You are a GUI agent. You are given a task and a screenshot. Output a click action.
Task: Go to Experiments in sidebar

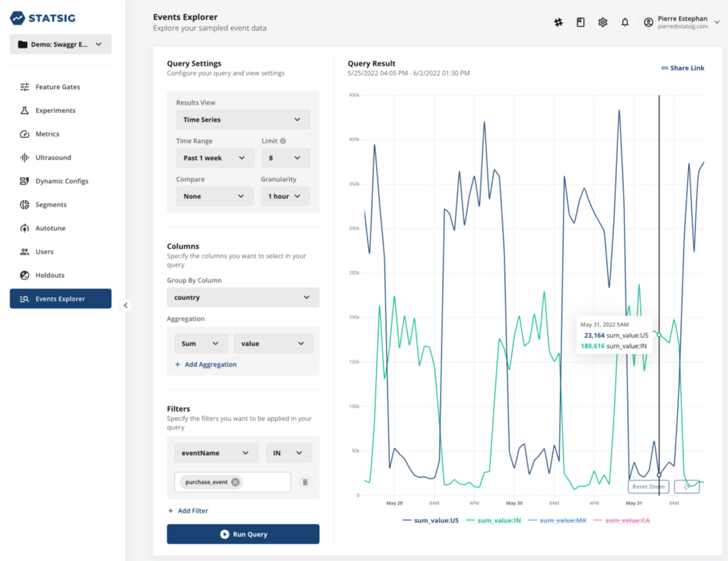click(x=60, y=110)
